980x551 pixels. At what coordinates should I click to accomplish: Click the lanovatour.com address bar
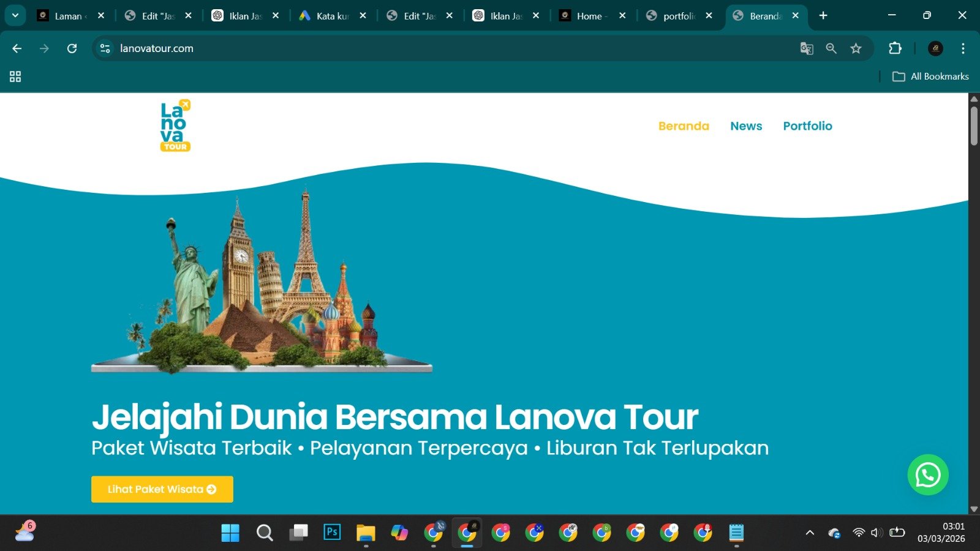pos(429,48)
